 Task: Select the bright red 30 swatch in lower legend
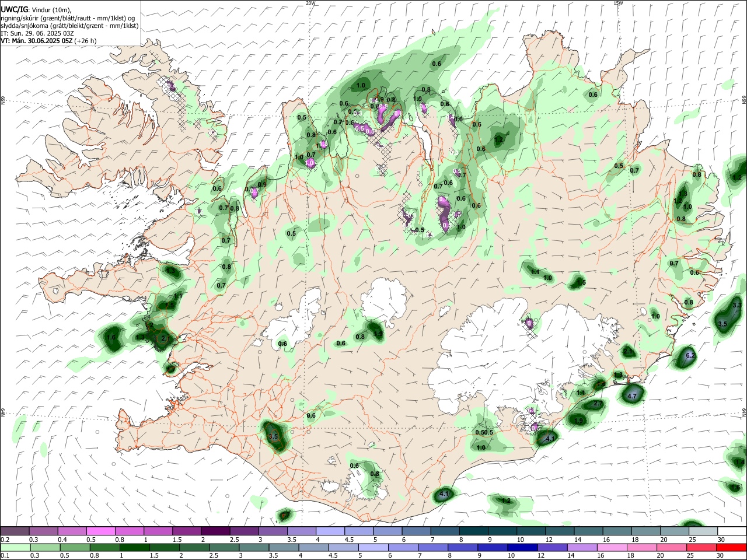click(x=732, y=547)
